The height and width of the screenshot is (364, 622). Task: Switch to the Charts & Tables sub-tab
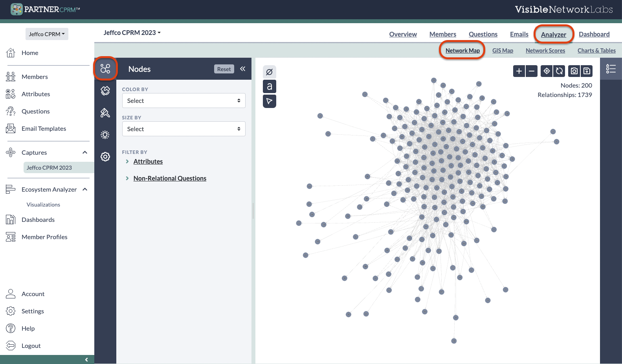(x=596, y=50)
